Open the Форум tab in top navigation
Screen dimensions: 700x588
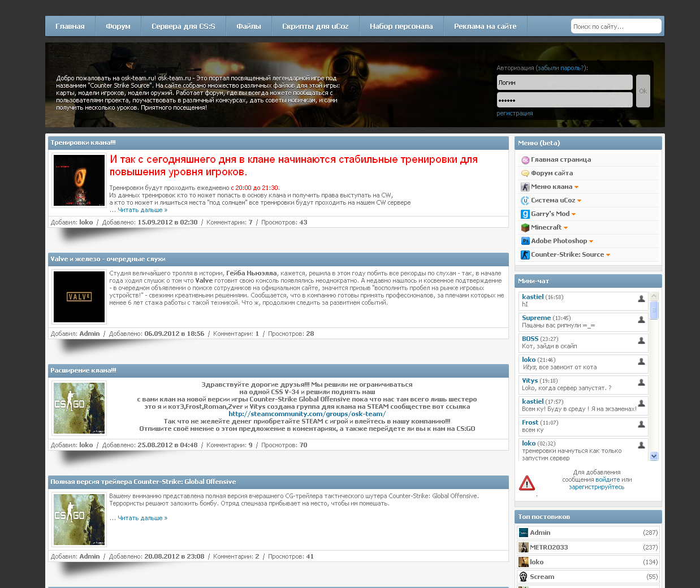pyautogui.click(x=118, y=27)
